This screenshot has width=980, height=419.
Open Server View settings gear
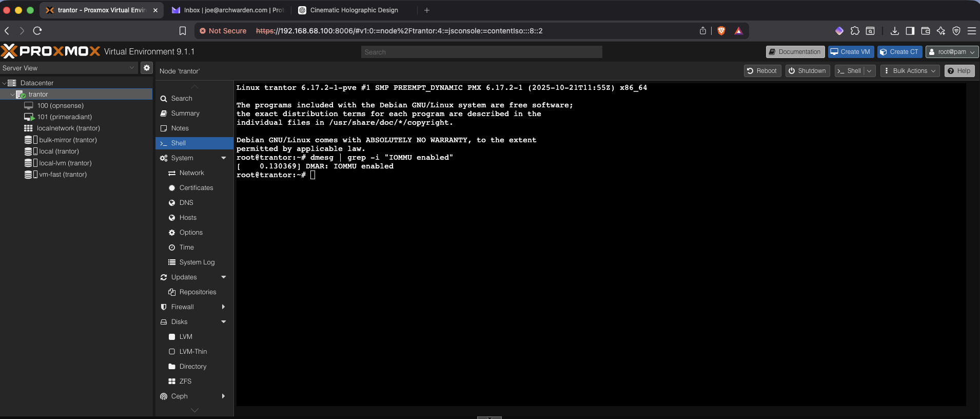(147, 68)
